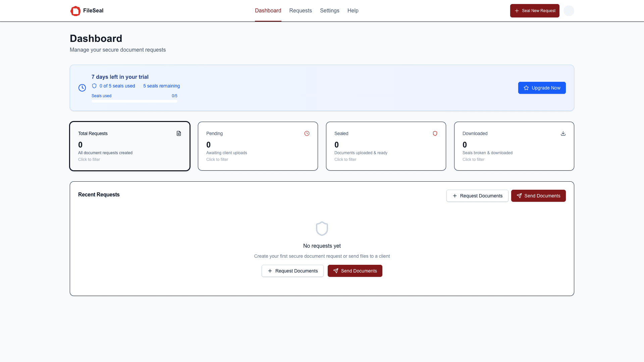Filter by the Downloaded "Seals broken & downloaded" text

[487, 153]
